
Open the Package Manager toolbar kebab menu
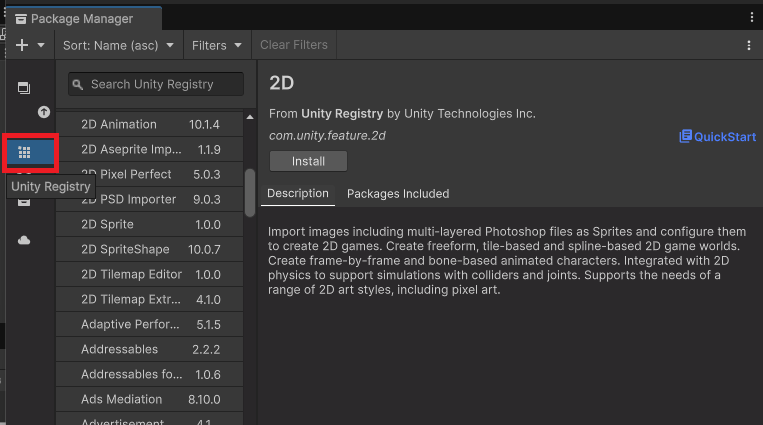[x=748, y=45]
